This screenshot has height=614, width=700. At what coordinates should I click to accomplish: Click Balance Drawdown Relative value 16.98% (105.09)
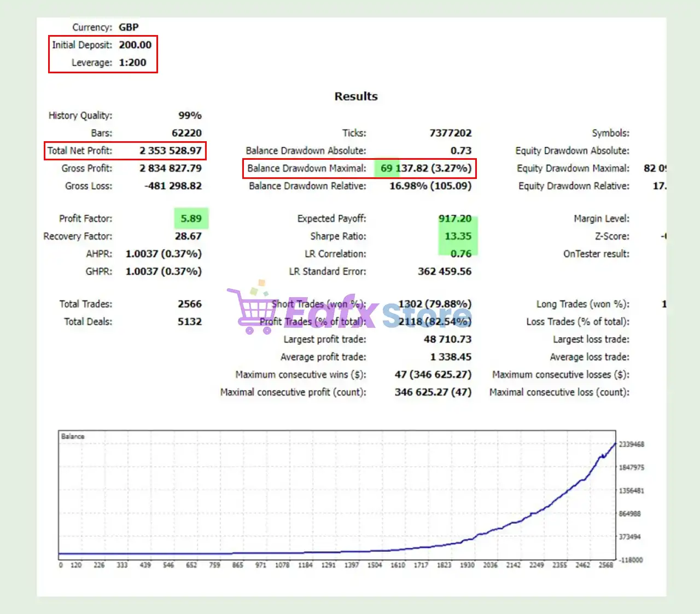(430, 186)
